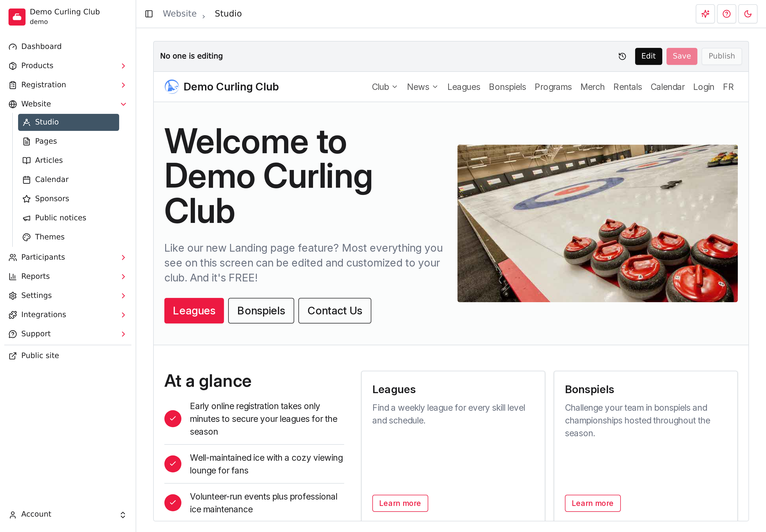This screenshot has height=532, width=766.
Task: Switch site language to FR
Action: (x=728, y=87)
